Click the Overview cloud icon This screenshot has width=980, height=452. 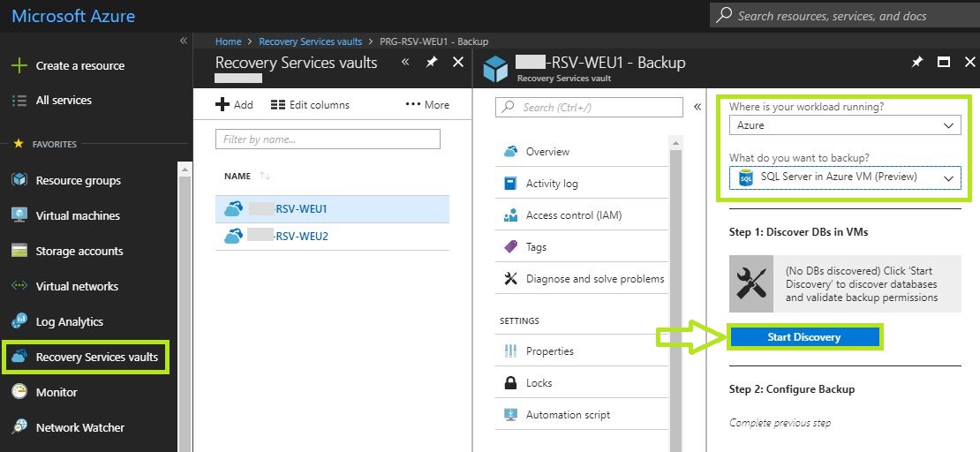(510, 151)
